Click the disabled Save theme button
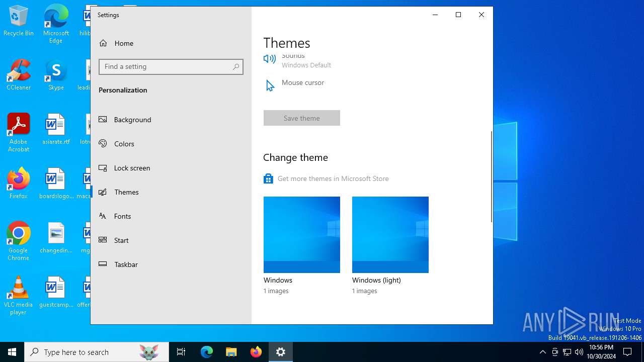This screenshot has height=362, width=644. pyautogui.click(x=302, y=118)
